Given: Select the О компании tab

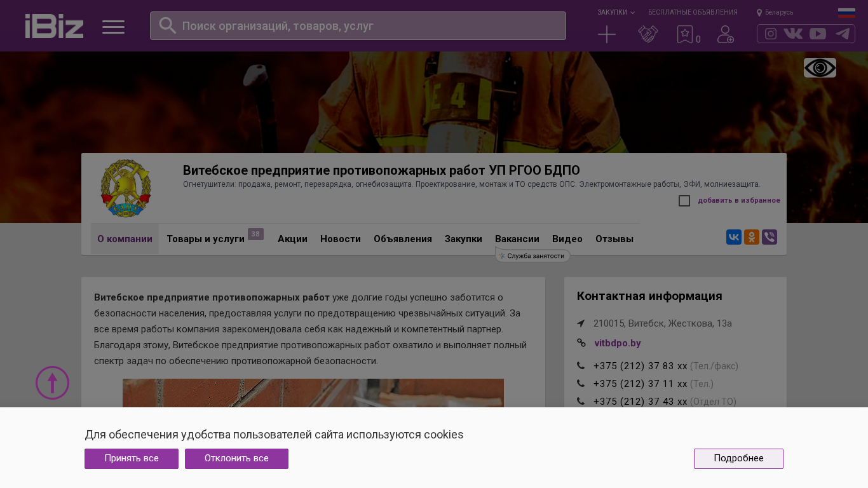Looking at the screenshot, I should pos(125,239).
